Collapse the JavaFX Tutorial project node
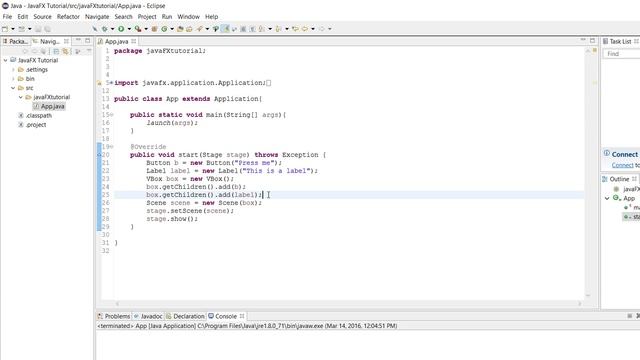640x360 pixels. 5,60
